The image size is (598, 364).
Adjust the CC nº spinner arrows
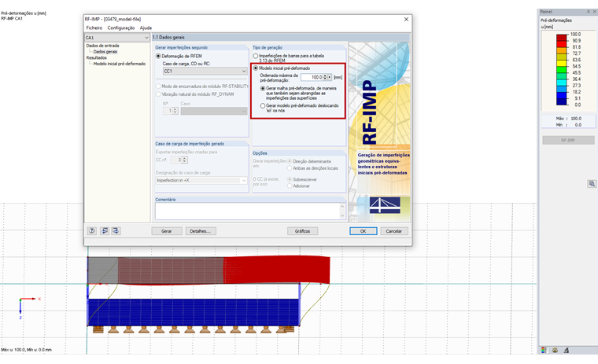pos(185,160)
